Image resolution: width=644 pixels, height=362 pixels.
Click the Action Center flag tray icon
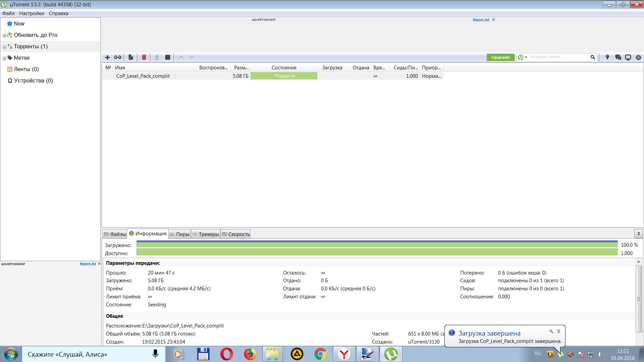coord(581,354)
